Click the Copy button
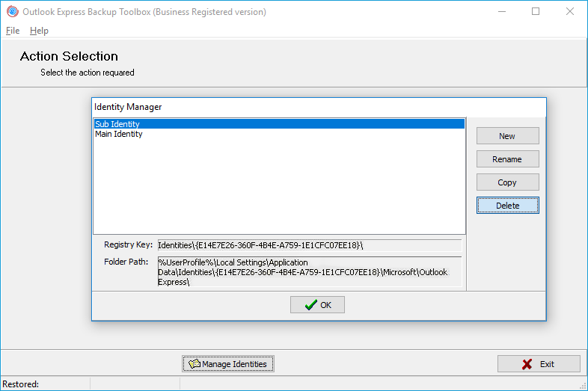588x391 pixels. pyautogui.click(x=507, y=182)
